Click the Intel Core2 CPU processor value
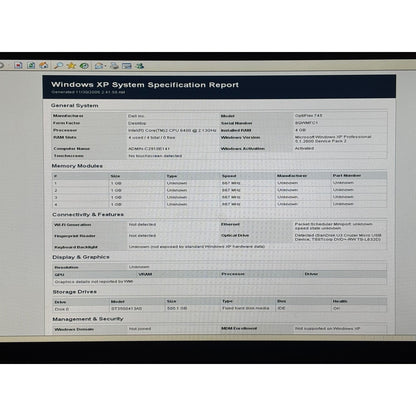 click(x=172, y=130)
